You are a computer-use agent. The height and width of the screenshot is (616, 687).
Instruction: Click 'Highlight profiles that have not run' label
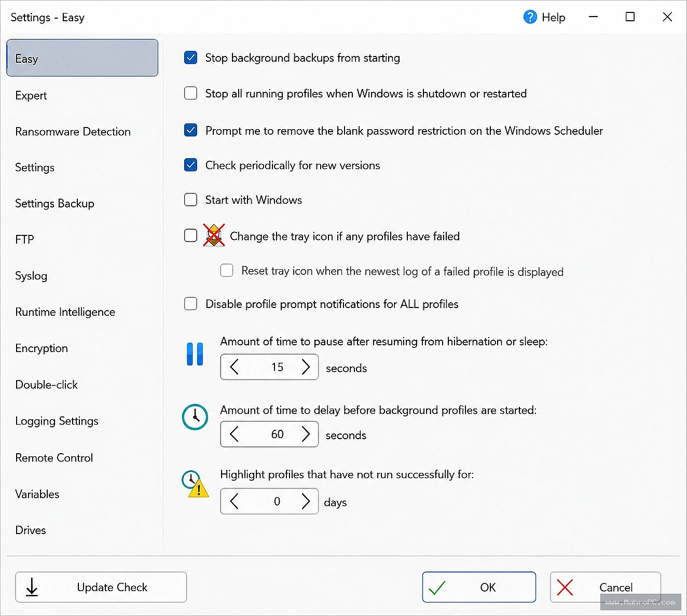(x=347, y=474)
